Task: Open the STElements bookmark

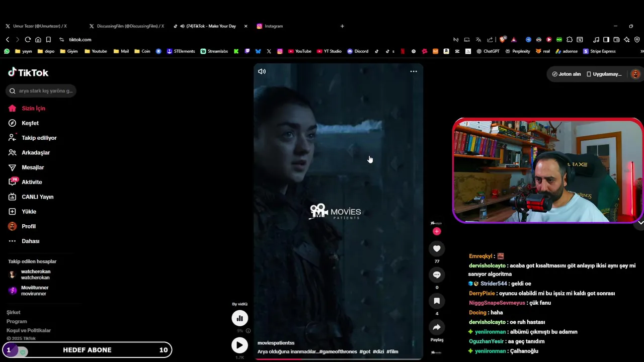Action: click(x=181, y=51)
